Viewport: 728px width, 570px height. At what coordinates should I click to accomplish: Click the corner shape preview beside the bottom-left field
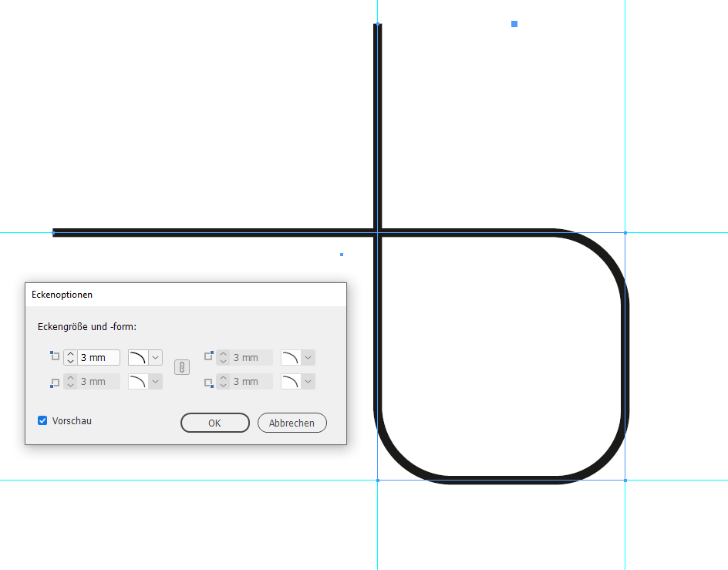tap(136, 381)
